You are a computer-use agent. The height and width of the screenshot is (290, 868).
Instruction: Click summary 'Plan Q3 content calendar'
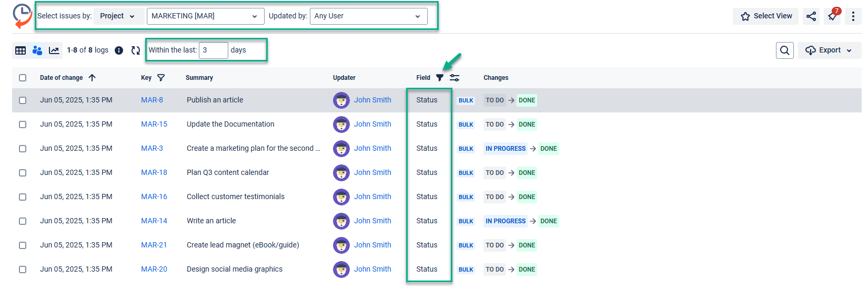(228, 172)
